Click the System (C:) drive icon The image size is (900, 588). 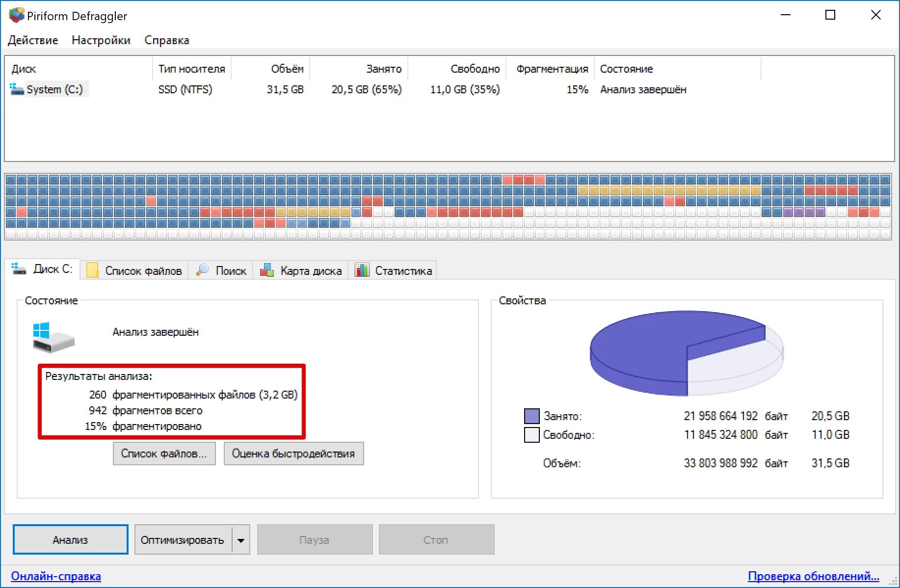point(17,89)
